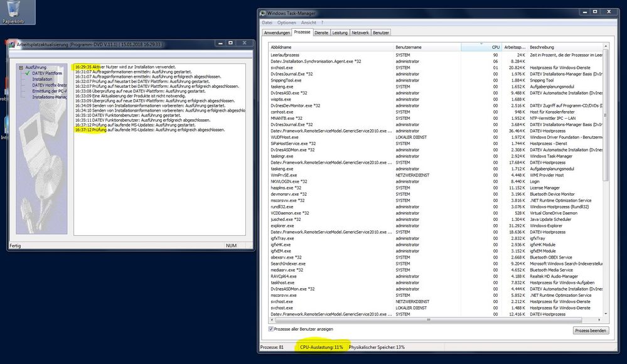Select DATEV Plattform in the tree
Screen dimensions: 627x364
[x=47, y=73]
